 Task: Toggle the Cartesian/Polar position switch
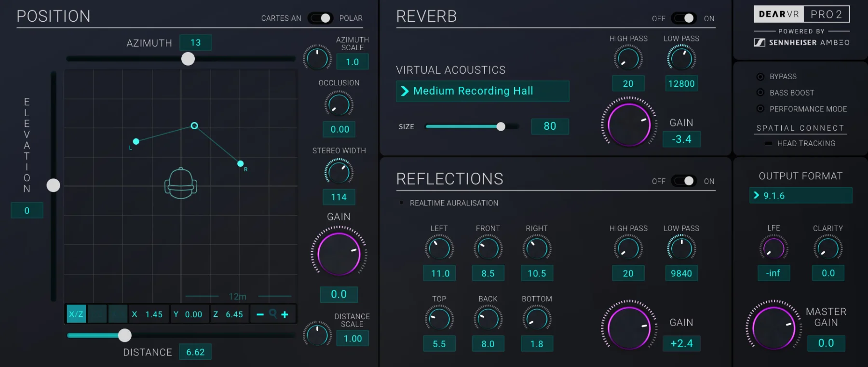pyautogui.click(x=320, y=18)
